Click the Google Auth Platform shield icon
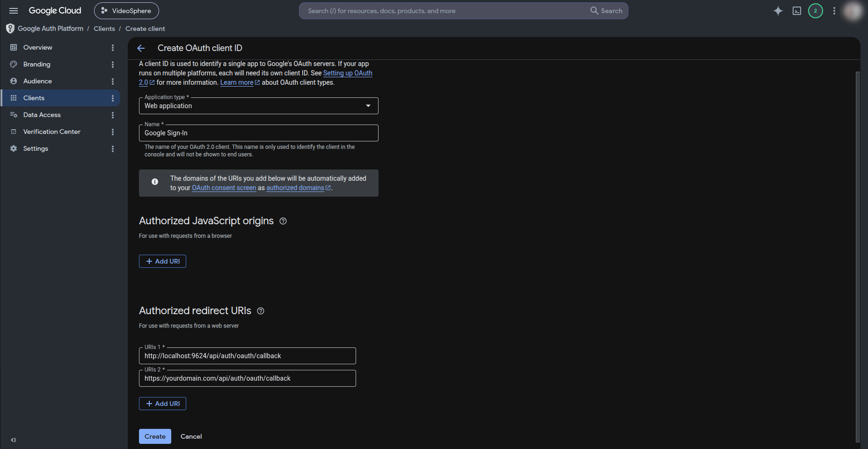Viewport: 868px width, 449px height. tap(10, 29)
